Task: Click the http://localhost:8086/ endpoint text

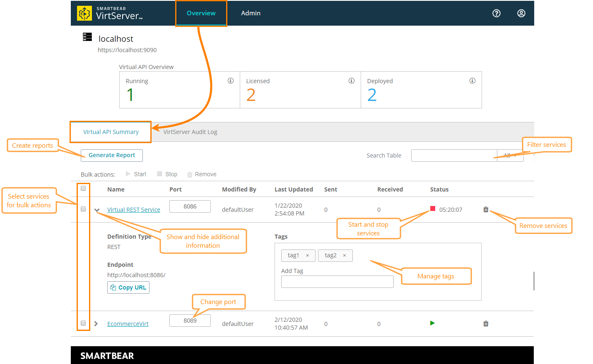Action: click(136, 275)
